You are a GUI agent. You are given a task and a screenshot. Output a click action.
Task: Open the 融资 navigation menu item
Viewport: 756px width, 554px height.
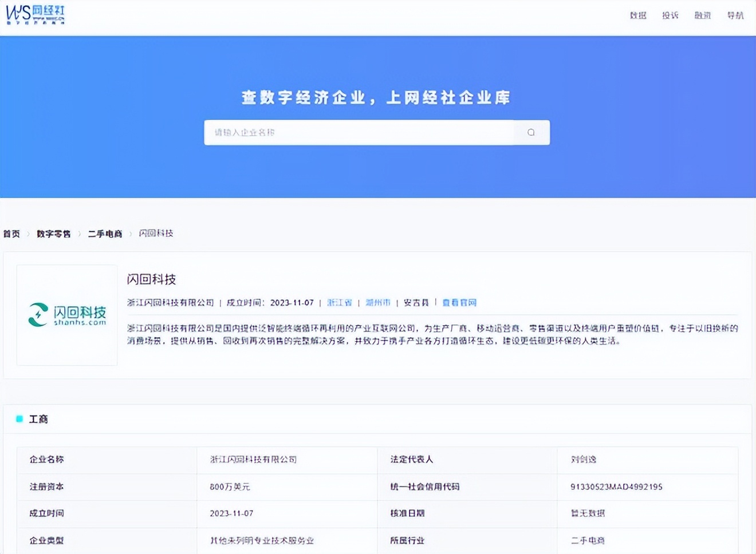click(703, 15)
